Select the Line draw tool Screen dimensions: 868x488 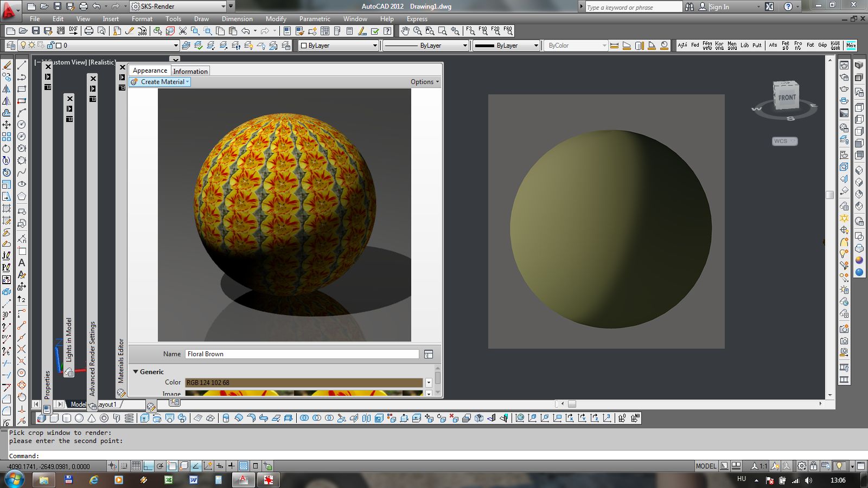[x=22, y=65]
